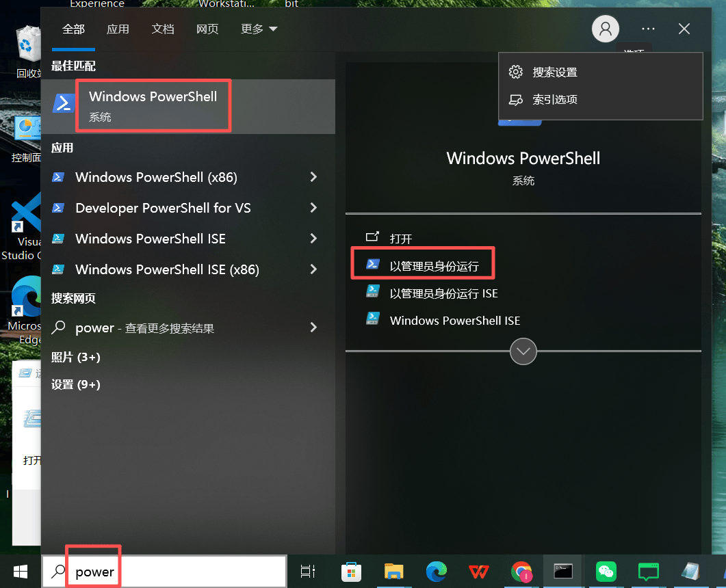Screen dimensions: 726x588
Task: Select Windows PowerShell ISE (x86) result
Action: (x=167, y=269)
